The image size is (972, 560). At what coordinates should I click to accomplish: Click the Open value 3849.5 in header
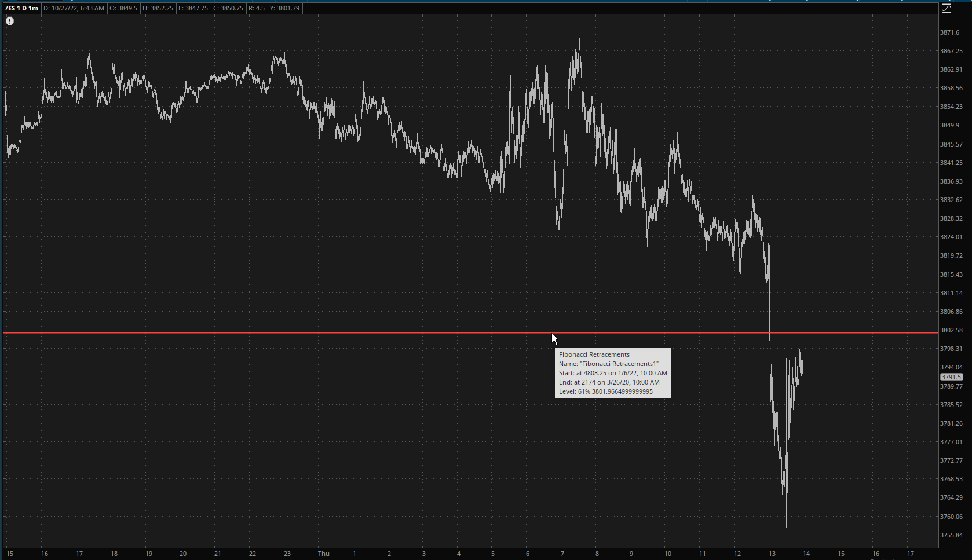point(123,8)
